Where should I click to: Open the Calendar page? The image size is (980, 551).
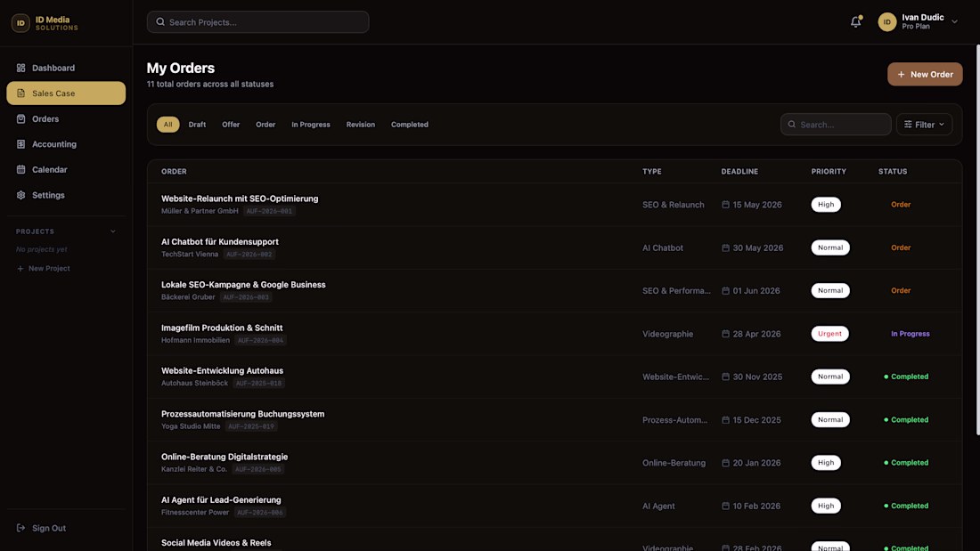[x=50, y=169]
